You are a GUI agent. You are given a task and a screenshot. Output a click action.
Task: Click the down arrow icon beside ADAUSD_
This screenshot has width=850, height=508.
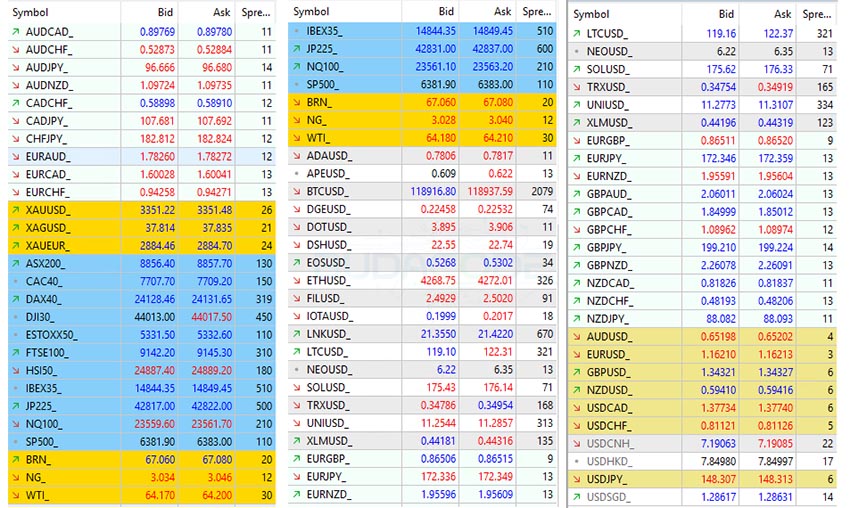pyautogui.click(x=297, y=156)
